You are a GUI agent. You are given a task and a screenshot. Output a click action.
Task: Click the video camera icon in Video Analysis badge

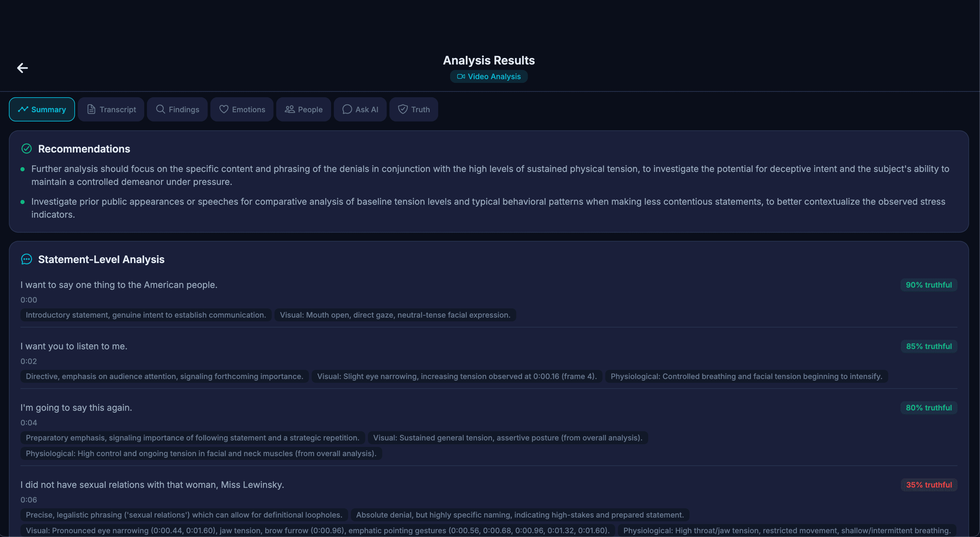coord(461,76)
